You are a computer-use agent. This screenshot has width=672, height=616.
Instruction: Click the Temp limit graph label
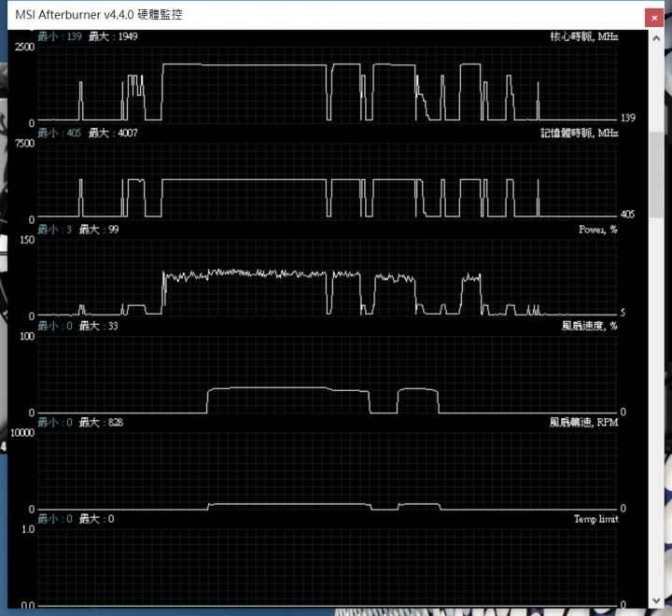[595, 519]
